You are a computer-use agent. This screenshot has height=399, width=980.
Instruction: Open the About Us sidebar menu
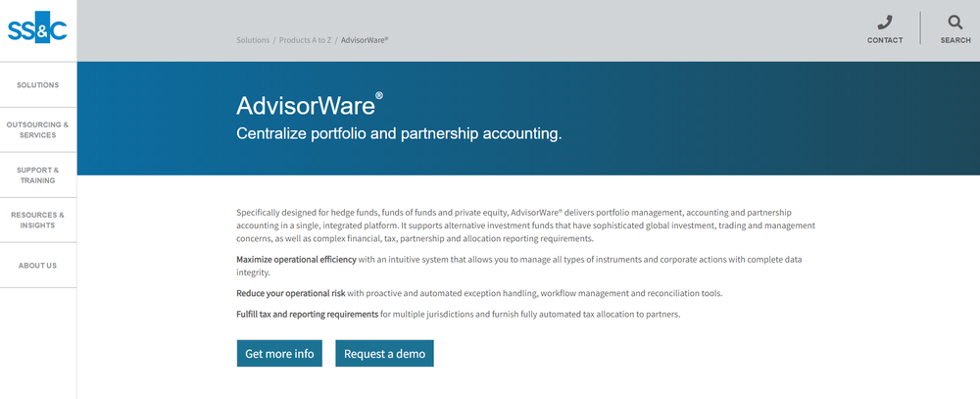point(38,265)
